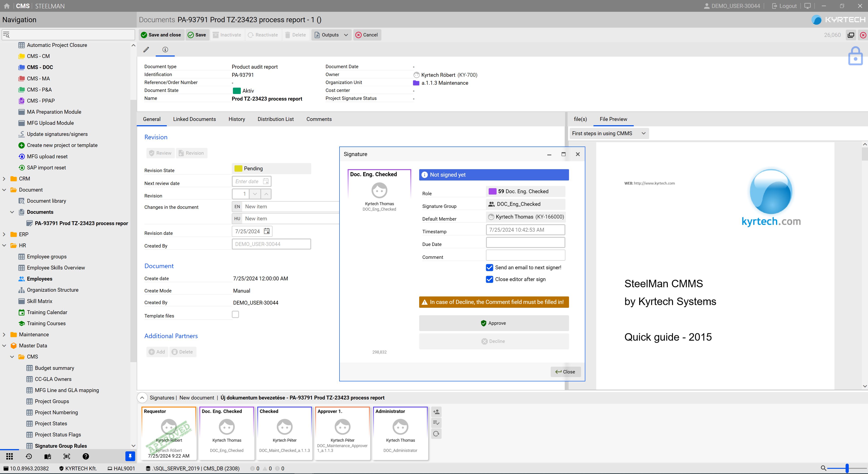Click the Approve button
The width and height of the screenshot is (868, 474).
[493, 323]
